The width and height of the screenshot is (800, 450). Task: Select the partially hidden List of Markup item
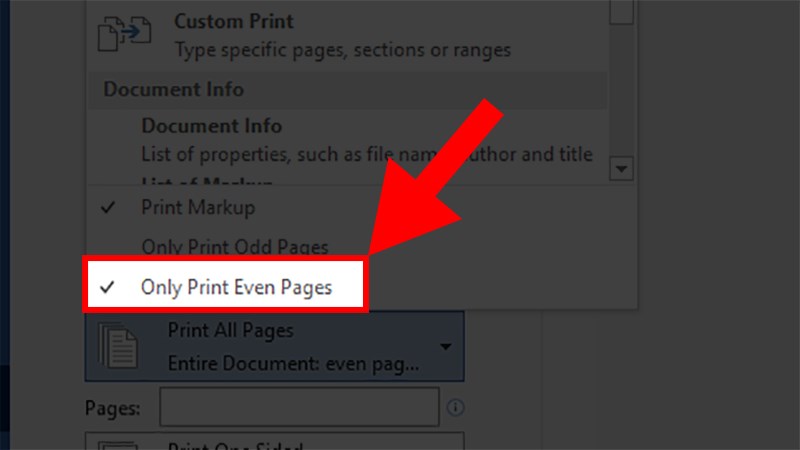point(206,181)
